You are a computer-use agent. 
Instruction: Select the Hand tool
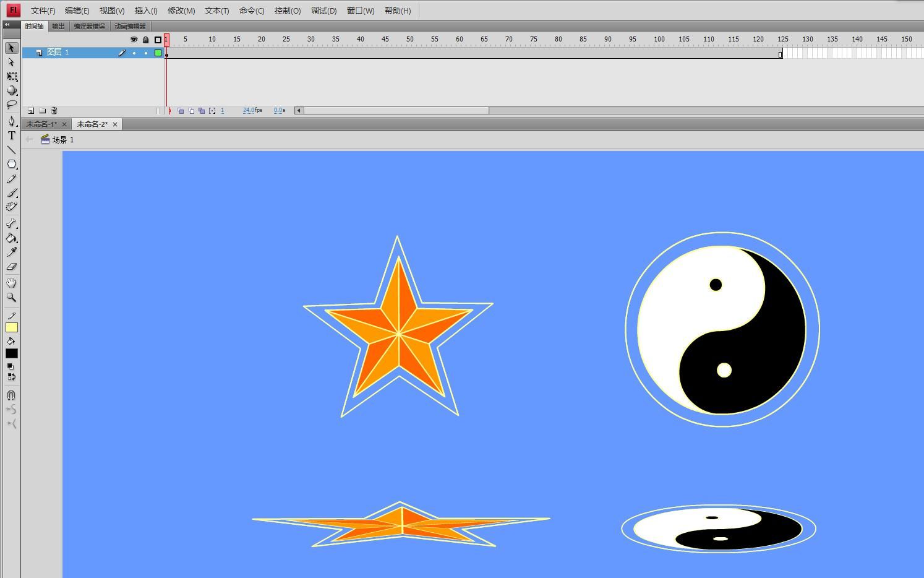tap(11, 283)
